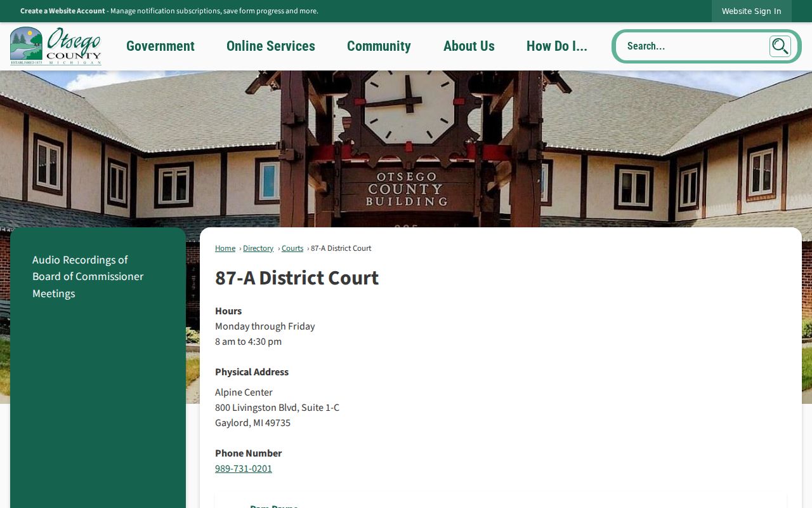Click the Hours label
This screenshot has width=812, height=508.
pos(228,311)
